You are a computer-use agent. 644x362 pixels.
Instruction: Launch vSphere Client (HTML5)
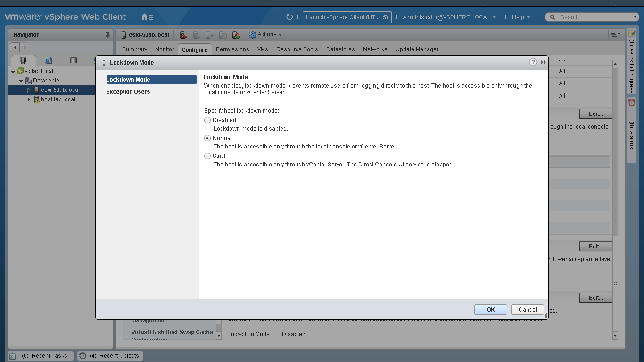(x=347, y=17)
